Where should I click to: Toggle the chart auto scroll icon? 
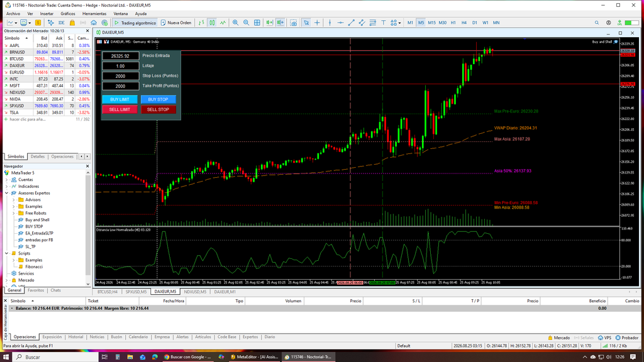(x=269, y=23)
